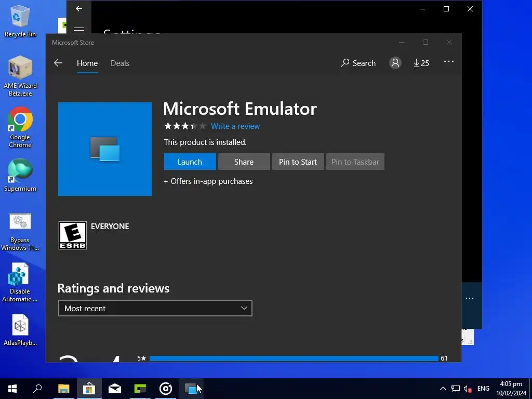View the 25 pending downloads
This screenshot has width=532, height=399.
(x=421, y=63)
